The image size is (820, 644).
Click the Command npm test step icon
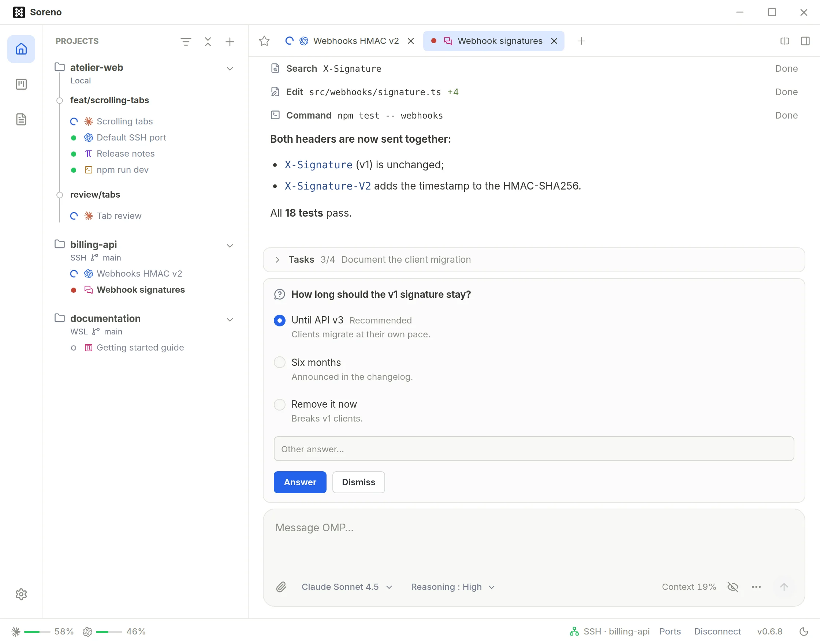coord(275,115)
